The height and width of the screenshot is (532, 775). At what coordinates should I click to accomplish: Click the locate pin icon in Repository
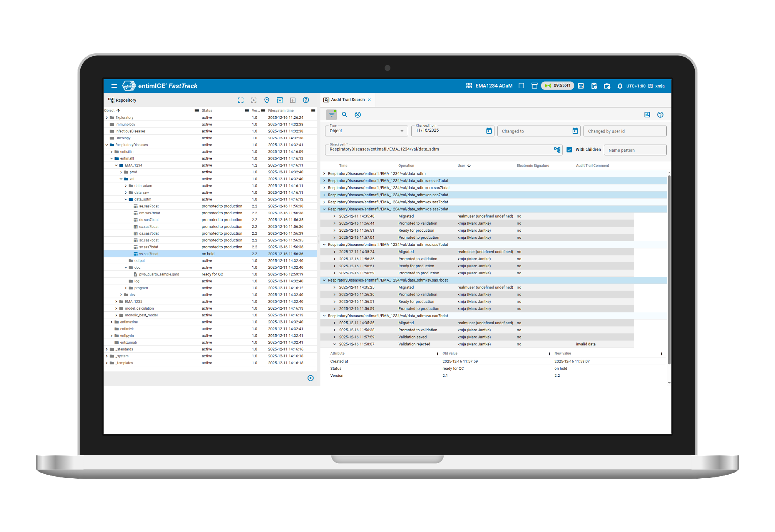tap(267, 100)
